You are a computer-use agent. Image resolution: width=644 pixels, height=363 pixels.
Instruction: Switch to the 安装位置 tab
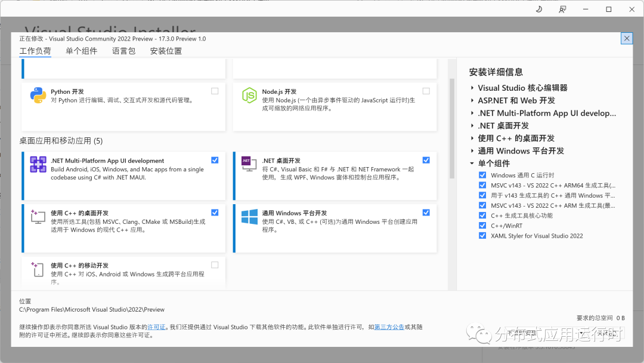(166, 51)
